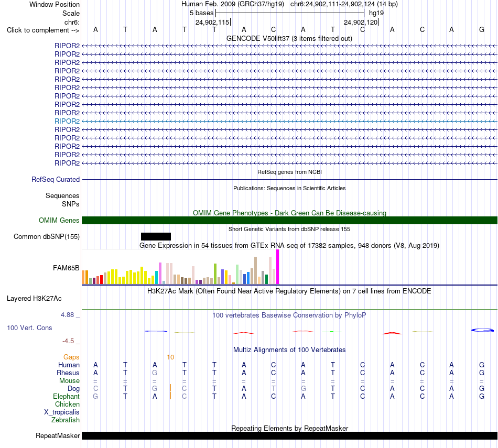Select the dark green OMIM Genes bar
The image size is (498, 448).
[x=289, y=221]
